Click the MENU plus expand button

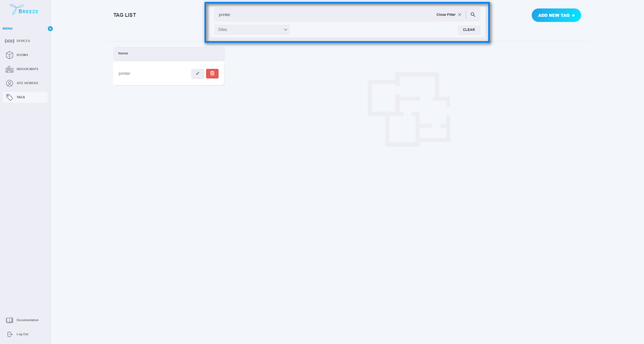click(x=50, y=28)
